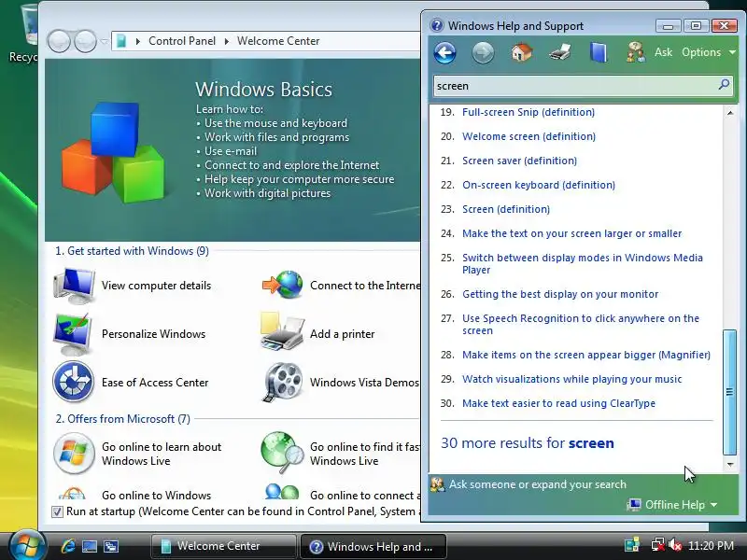Click Control Panel in Welcome Center address bar
Screen dimensions: 747x560
182,41
